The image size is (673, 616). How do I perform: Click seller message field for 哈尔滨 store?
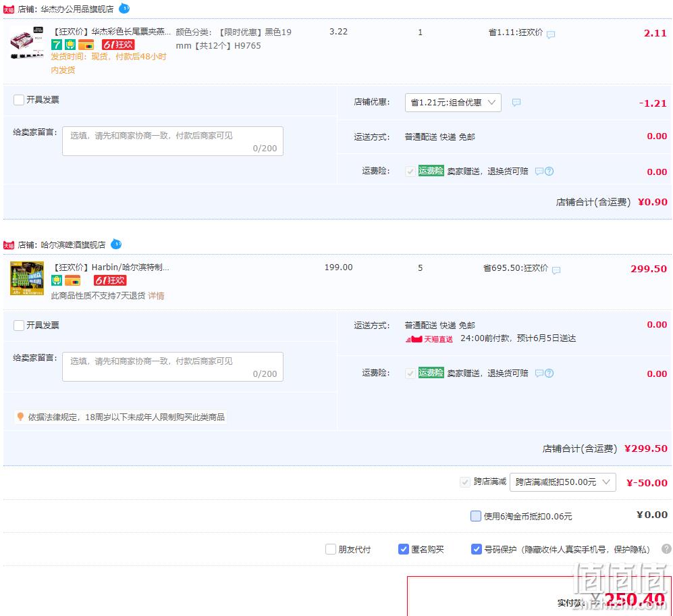pos(173,367)
